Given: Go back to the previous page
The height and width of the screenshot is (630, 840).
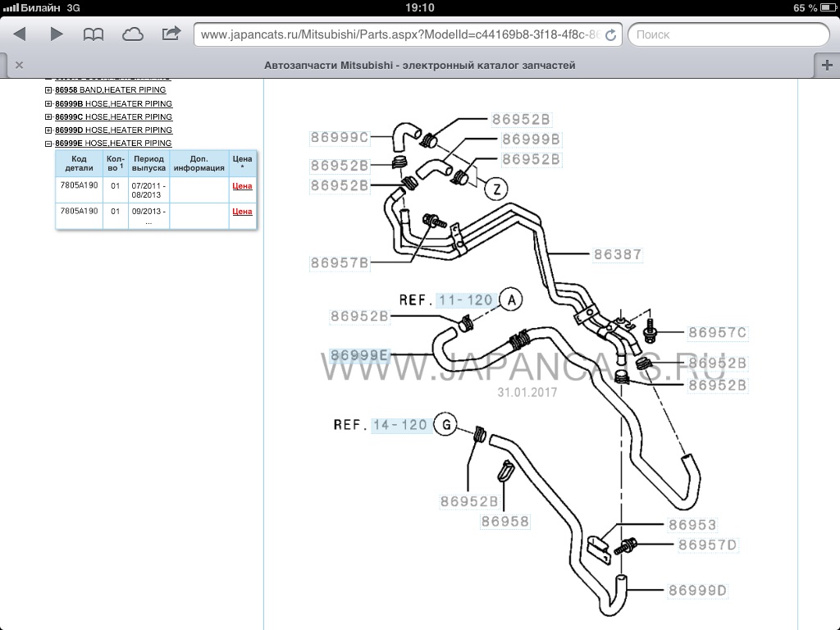Looking at the screenshot, I should point(20,34).
